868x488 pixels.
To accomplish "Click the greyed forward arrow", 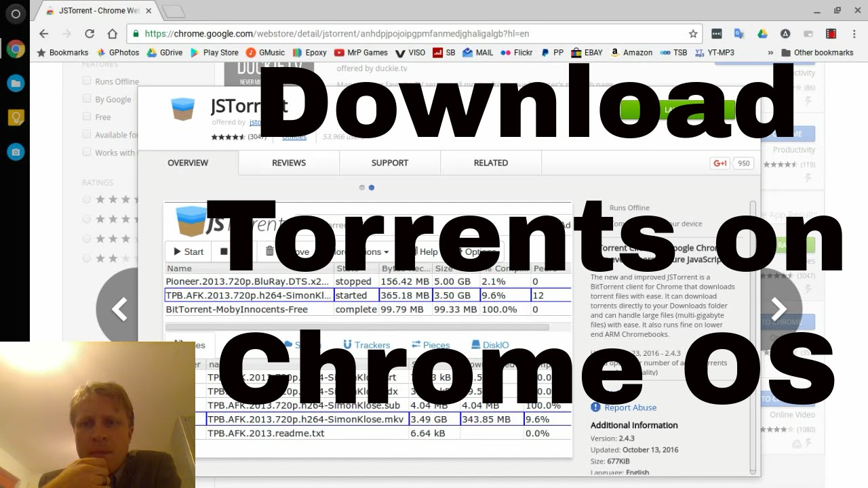I will click(x=66, y=33).
